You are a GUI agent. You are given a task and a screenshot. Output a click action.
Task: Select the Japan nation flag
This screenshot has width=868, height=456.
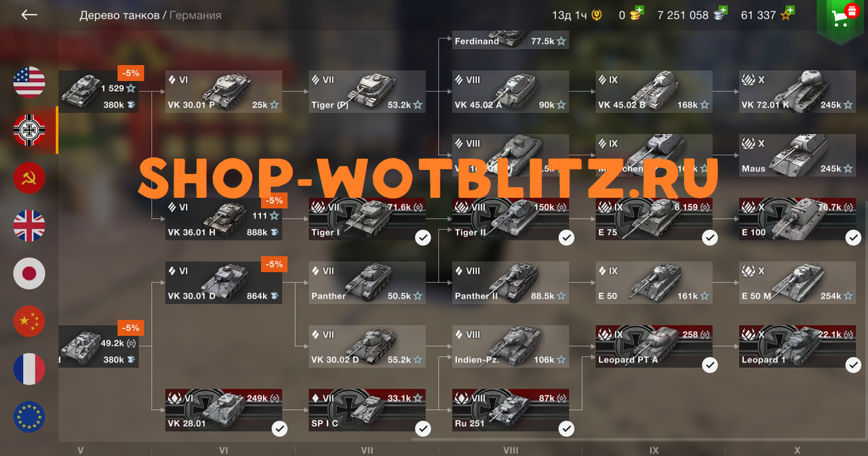[29, 274]
